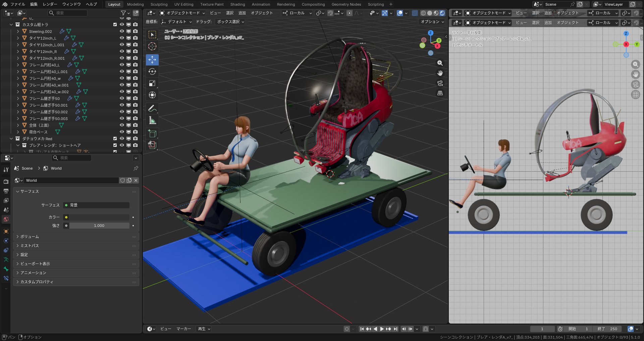644x341 pixels.
Task: Switch to the Shading workspace tab
Action: click(x=237, y=4)
